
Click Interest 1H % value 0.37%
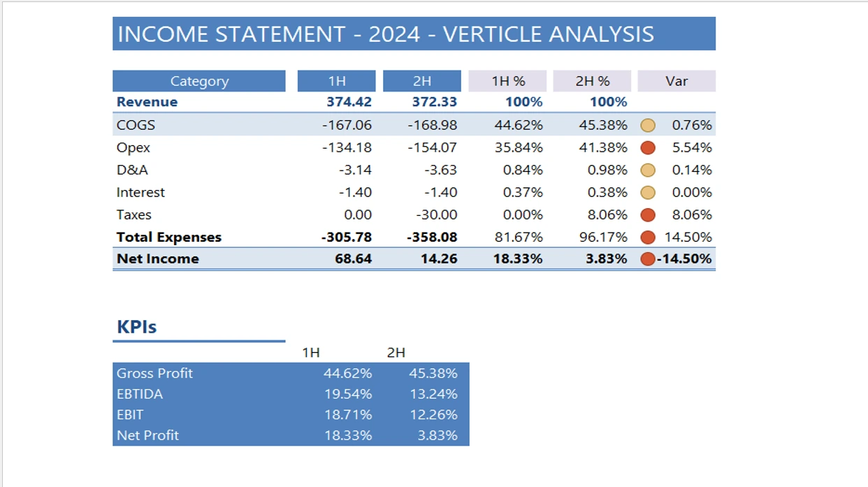(523, 193)
